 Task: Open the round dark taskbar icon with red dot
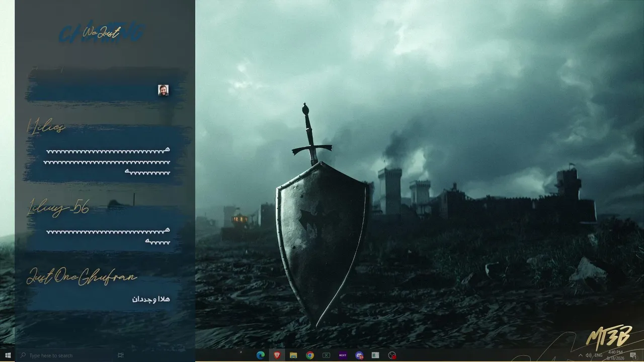(392, 355)
